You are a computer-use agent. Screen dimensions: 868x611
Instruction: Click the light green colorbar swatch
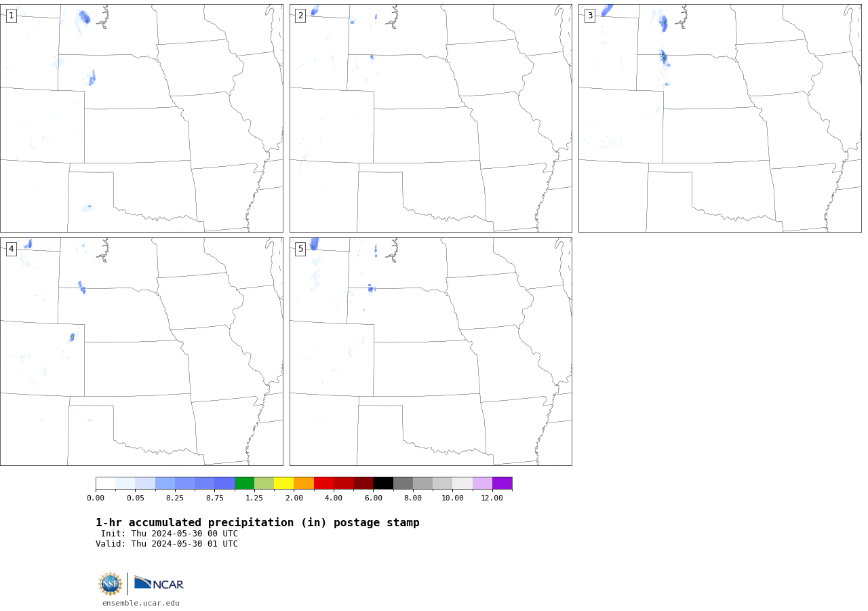coord(264,484)
